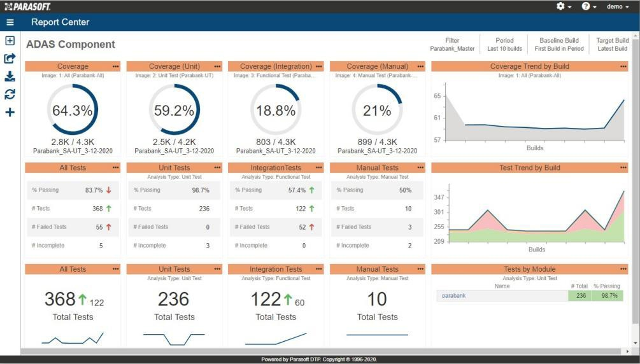Open options menu on Coverage (Integration) widget
This screenshot has width=640, height=364.
point(319,66)
